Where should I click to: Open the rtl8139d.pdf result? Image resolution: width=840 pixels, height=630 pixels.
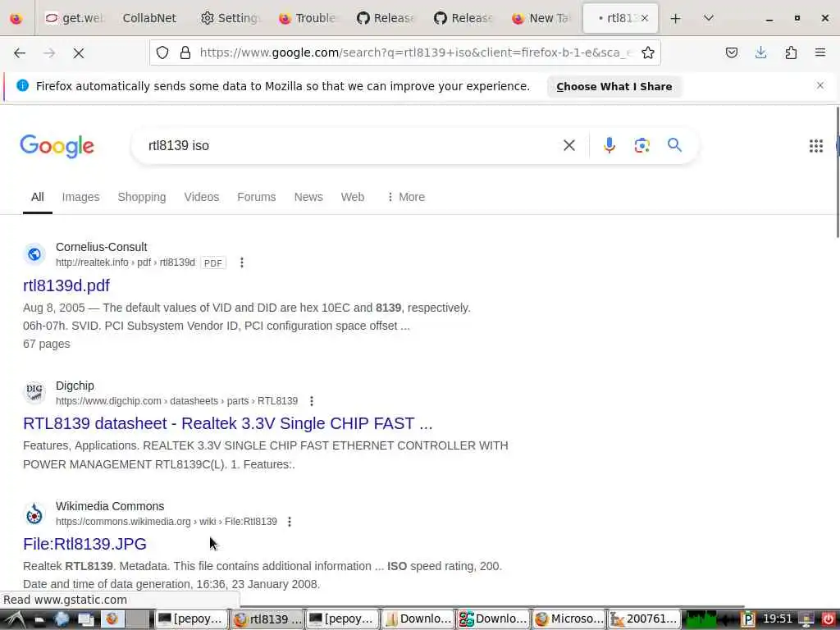tap(66, 285)
